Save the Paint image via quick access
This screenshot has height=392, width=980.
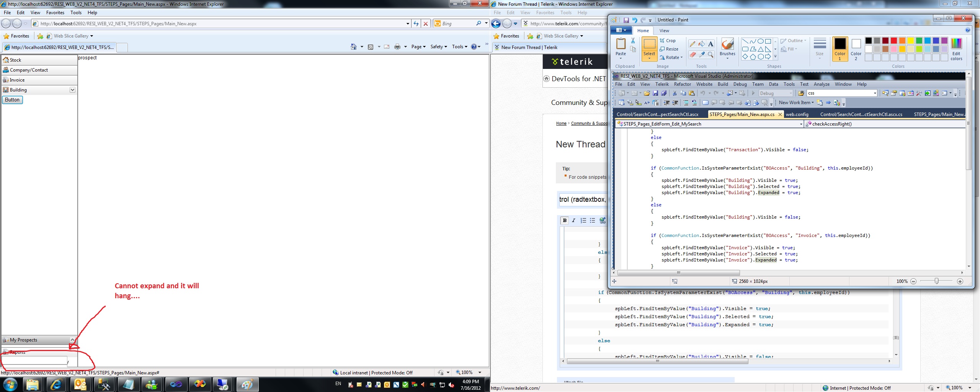626,20
